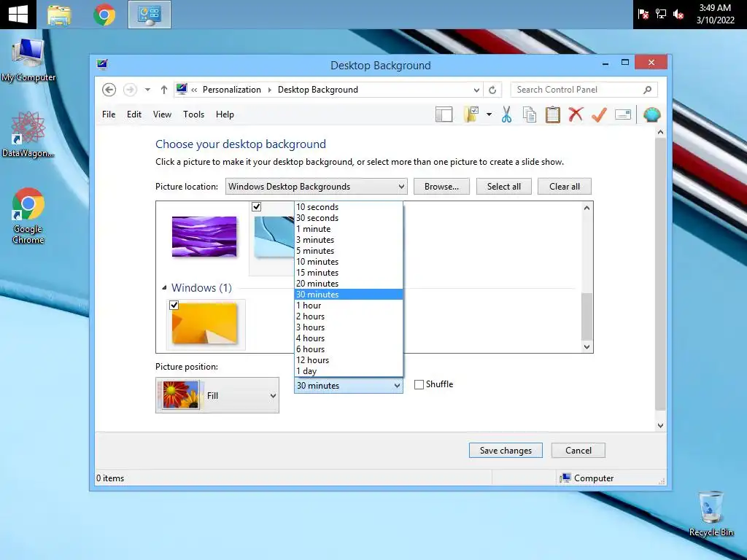Click the Save changes button
This screenshot has height=560, width=747.
point(506,451)
